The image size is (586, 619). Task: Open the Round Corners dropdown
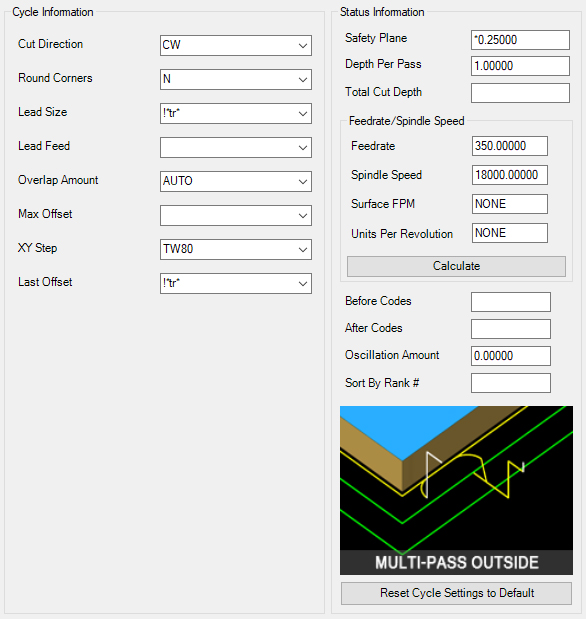coord(236,79)
